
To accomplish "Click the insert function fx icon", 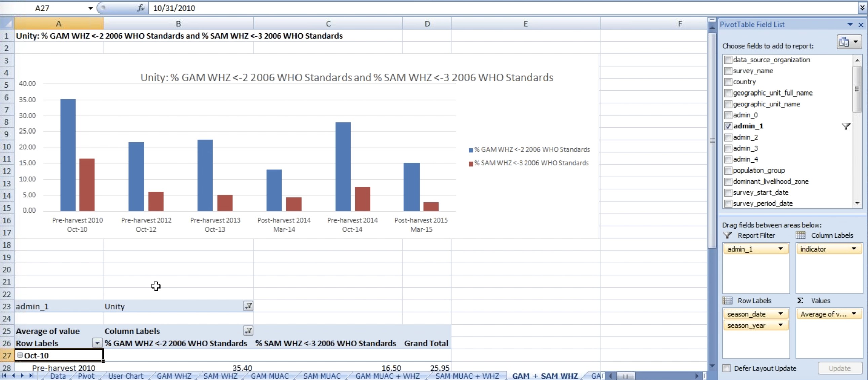I will point(141,8).
